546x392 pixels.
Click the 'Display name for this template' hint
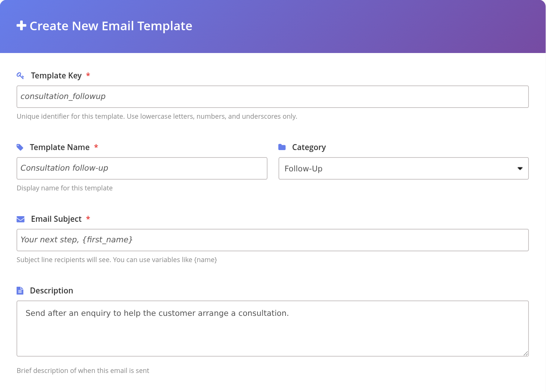click(65, 188)
